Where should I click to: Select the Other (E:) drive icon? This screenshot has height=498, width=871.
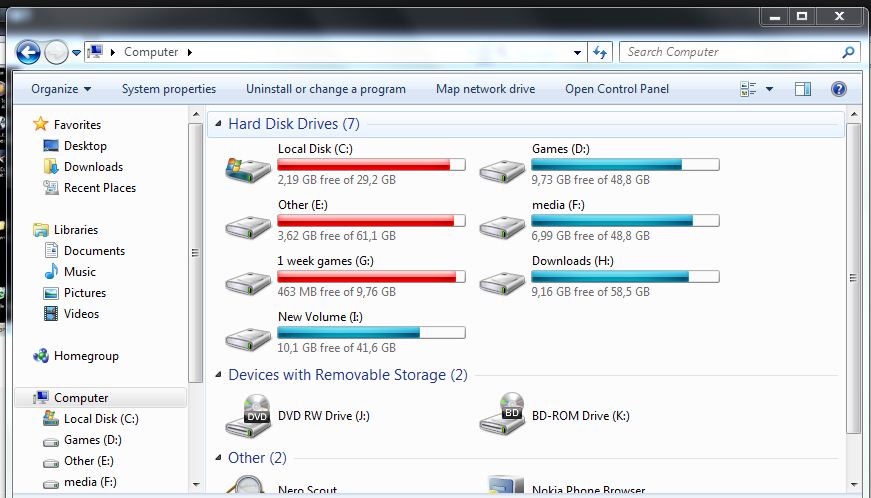[x=248, y=227]
